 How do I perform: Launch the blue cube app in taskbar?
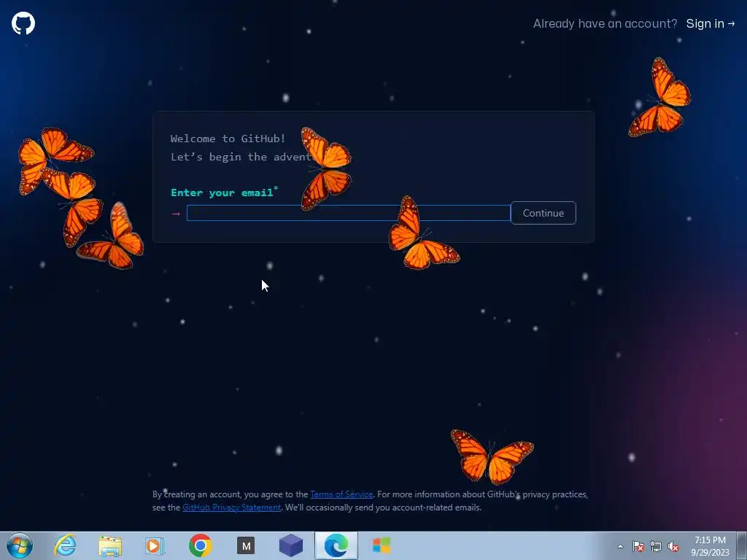pyautogui.click(x=291, y=545)
